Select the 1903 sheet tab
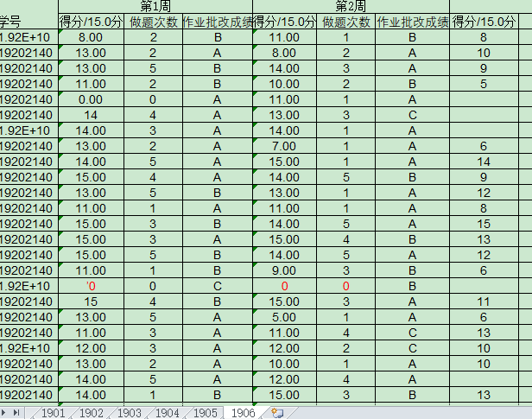The width and height of the screenshot is (532, 419). tap(129, 413)
